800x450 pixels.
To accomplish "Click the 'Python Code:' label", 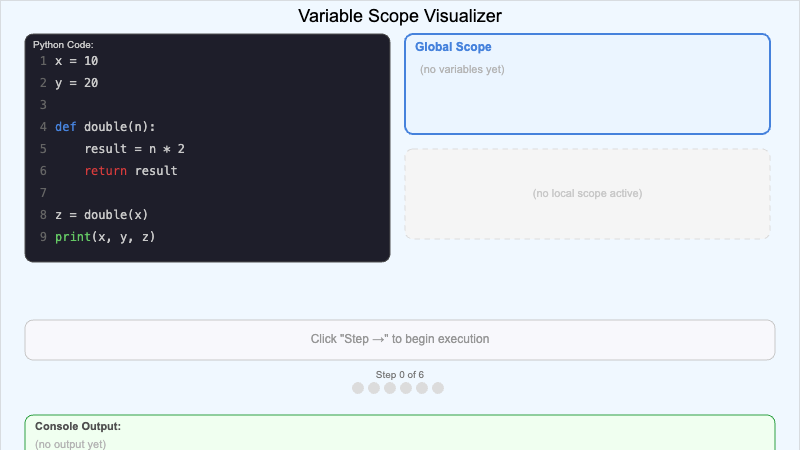I will click(x=63, y=45).
